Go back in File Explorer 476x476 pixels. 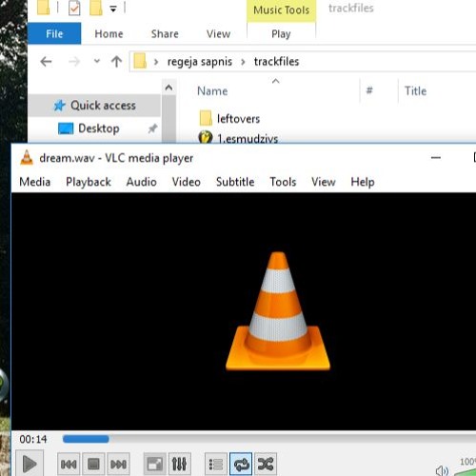click(47, 62)
